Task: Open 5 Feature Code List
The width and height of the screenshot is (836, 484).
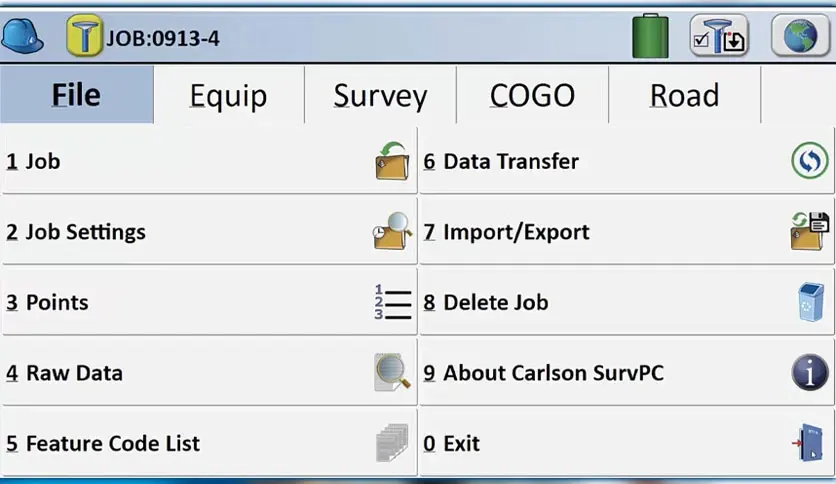Action: (209, 443)
